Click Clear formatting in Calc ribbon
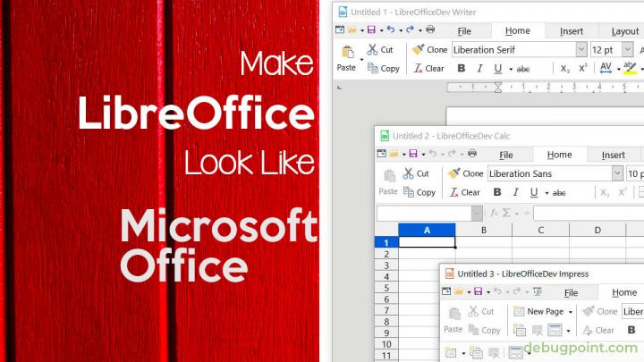The height and width of the screenshot is (362, 644). coord(464,192)
